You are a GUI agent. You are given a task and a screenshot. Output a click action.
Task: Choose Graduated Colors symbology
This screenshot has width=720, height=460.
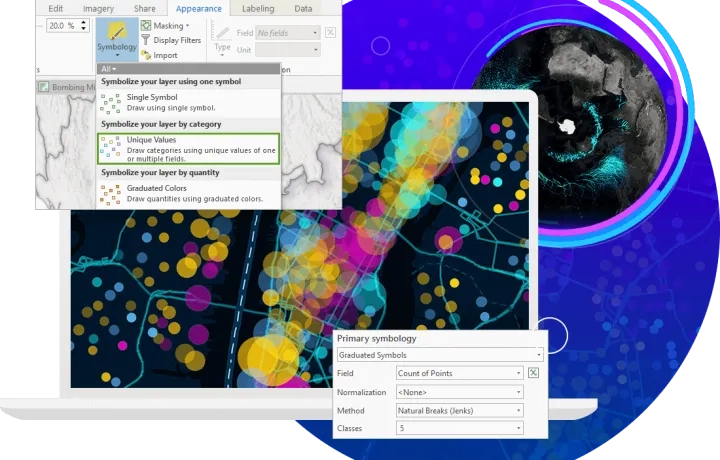pos(188,193)
